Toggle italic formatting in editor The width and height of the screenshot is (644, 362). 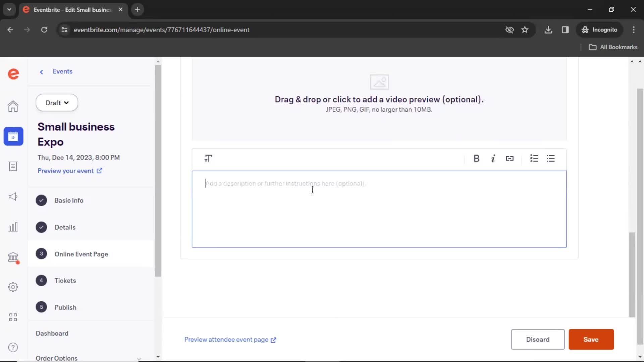tap(493, 159)
